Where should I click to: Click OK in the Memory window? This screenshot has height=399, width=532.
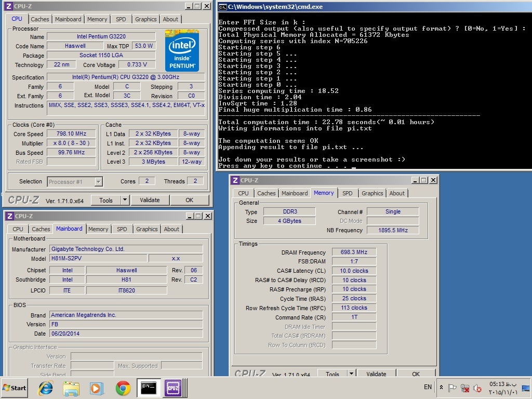(x=416, y=373)
